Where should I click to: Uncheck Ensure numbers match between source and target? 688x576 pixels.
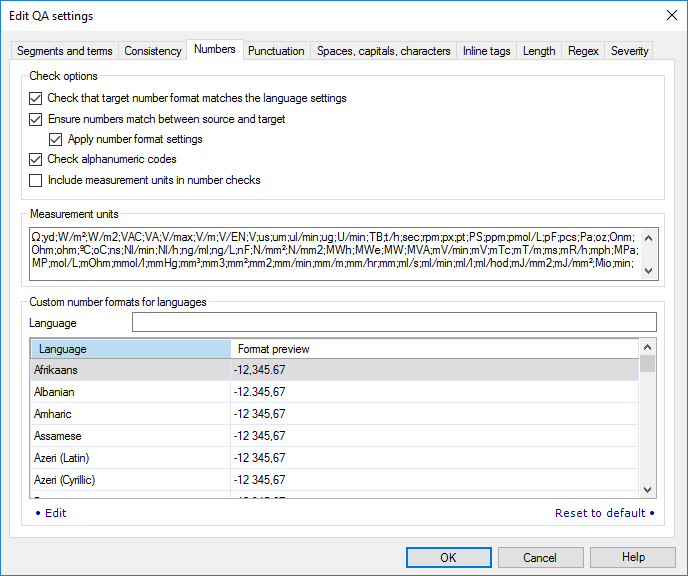point(36,119)
